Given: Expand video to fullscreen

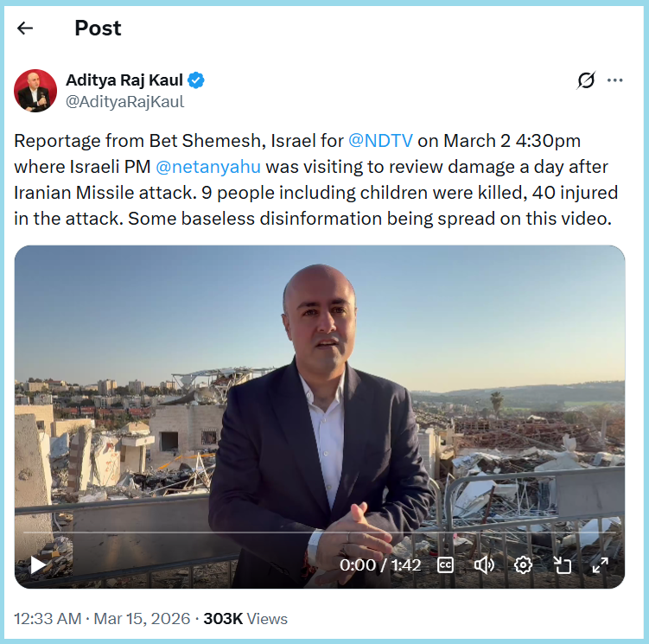Looking at the screenshot, I should (x=600, y=564).
